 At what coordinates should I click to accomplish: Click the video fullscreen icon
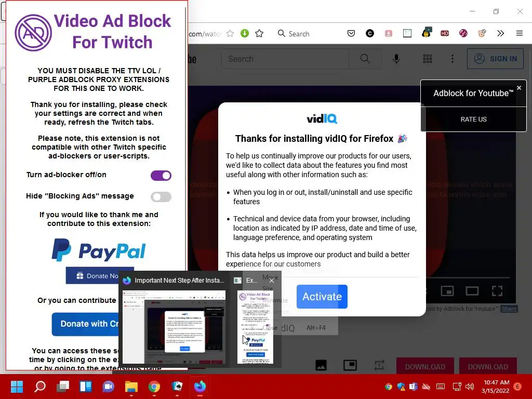click(497, 291)
